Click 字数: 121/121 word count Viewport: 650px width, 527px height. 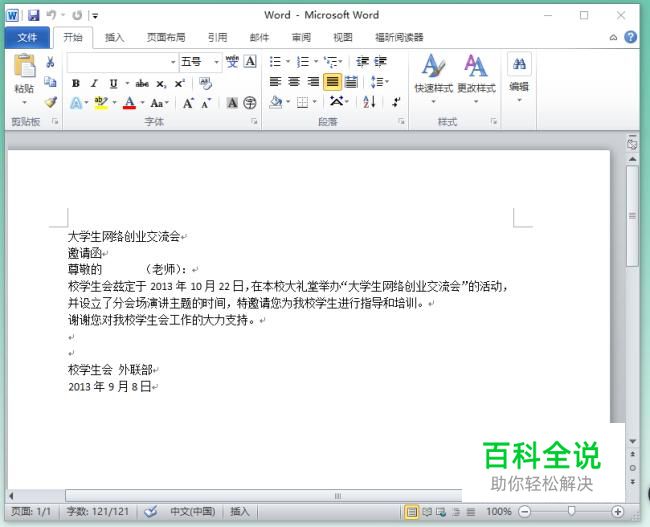[98, 512]
